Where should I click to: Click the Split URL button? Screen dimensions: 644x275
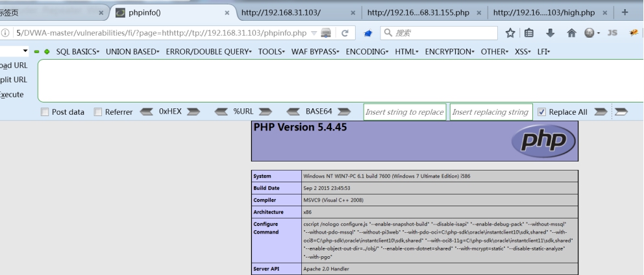(14, 80)
